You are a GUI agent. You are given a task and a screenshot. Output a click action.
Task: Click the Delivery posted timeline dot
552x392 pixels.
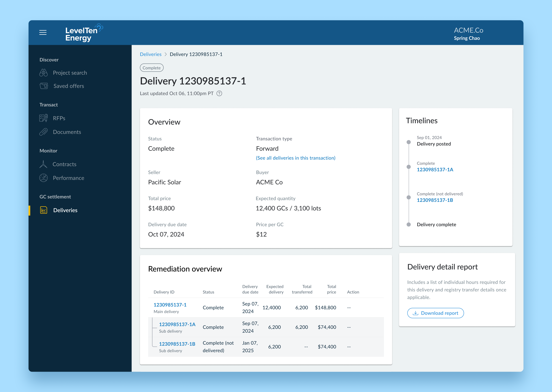coord(409,142)
